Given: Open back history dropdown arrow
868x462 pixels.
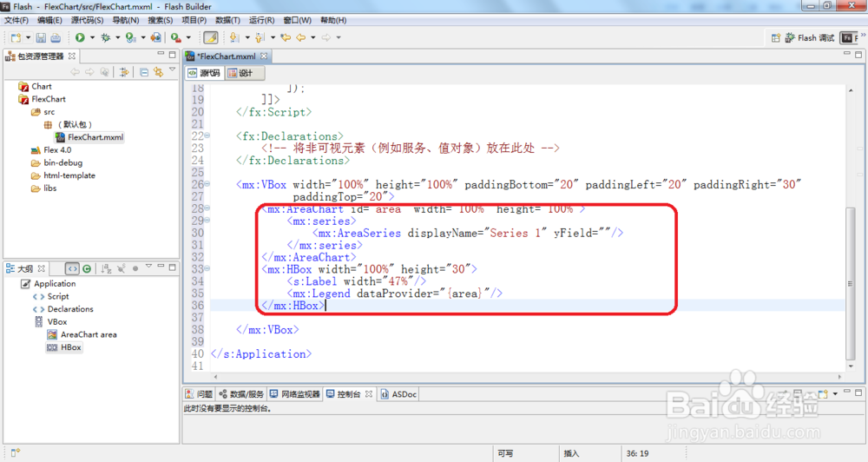Looking at the screenshot, I should click(x=312, y=37).
